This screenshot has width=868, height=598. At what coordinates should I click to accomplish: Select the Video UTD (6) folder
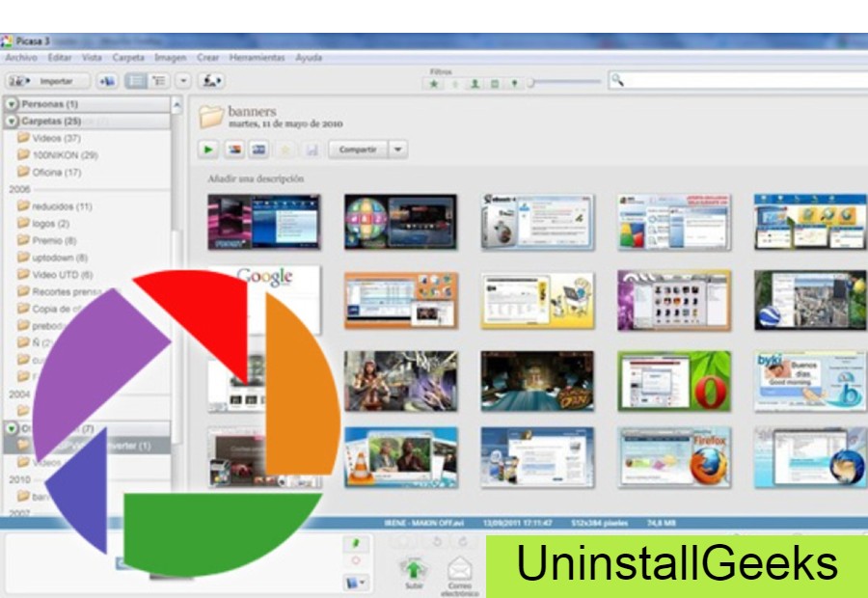[x=54, y=275]
